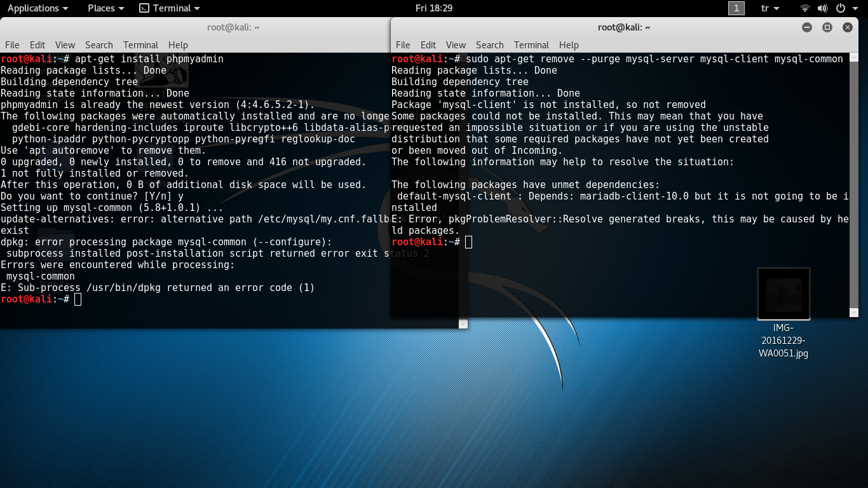Expand the Applications menu
This screenshot has width=868, height=488.
click(37, 8)
